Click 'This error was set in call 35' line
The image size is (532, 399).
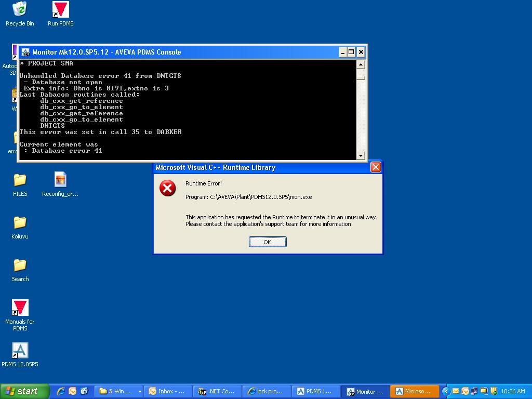tap(100, 132)
